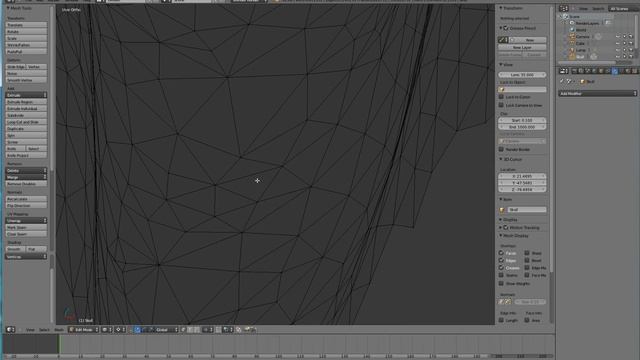Click the Outliner editor type icon
This screenshot has height=360, width=640.
point(564,8)
